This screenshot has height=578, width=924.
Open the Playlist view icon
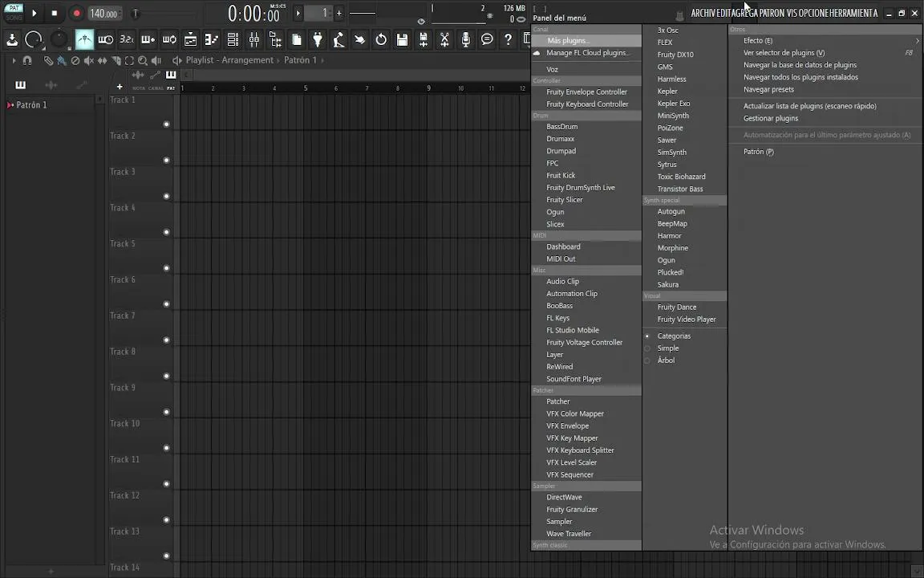coord(190,39)
